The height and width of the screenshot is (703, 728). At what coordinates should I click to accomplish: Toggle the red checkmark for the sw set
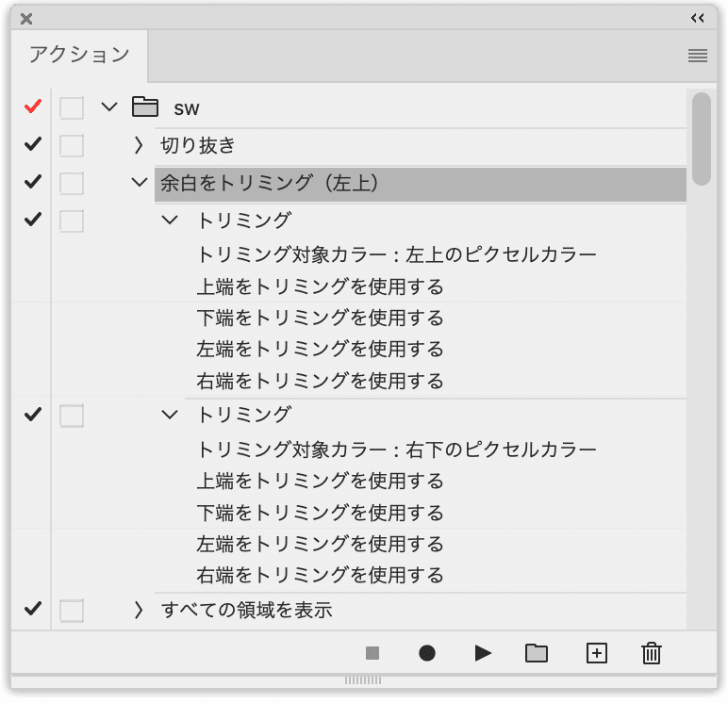(x=33, y=106)
